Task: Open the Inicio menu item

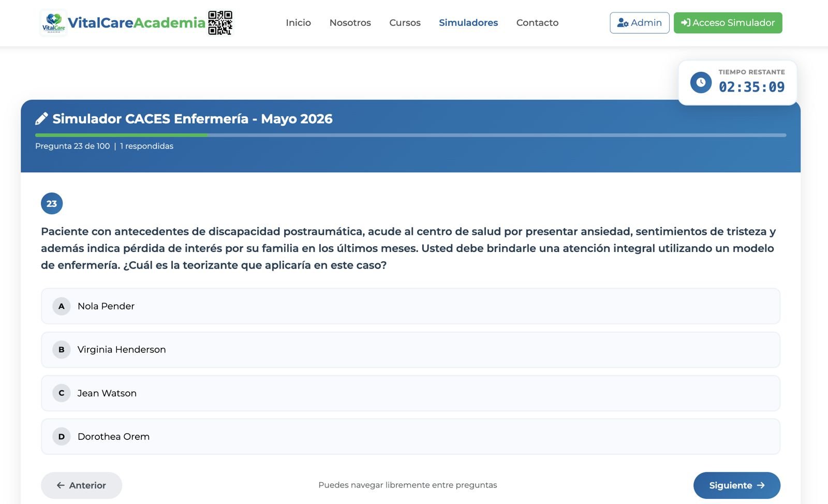Action: [298, 23]
